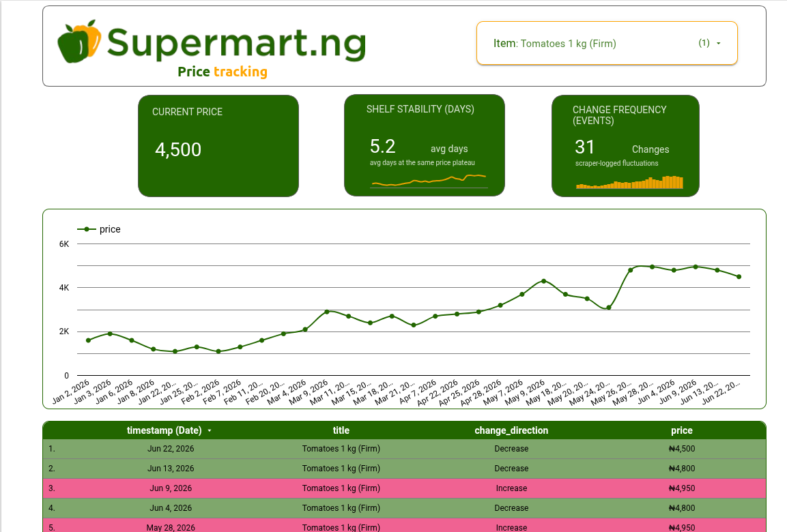787x532 pixels.
Task: Click ₦4,950 in the Jun 9 row
Action: [682, 488]
